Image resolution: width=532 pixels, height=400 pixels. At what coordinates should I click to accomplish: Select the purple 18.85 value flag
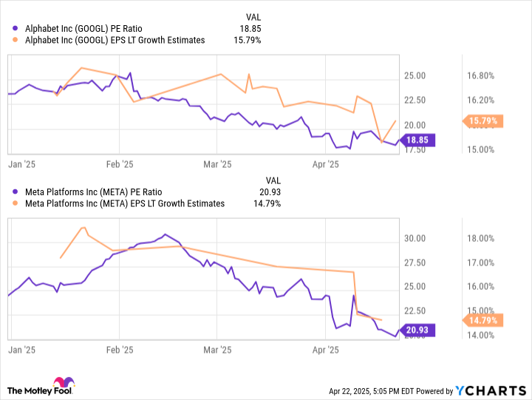(417, 140)
